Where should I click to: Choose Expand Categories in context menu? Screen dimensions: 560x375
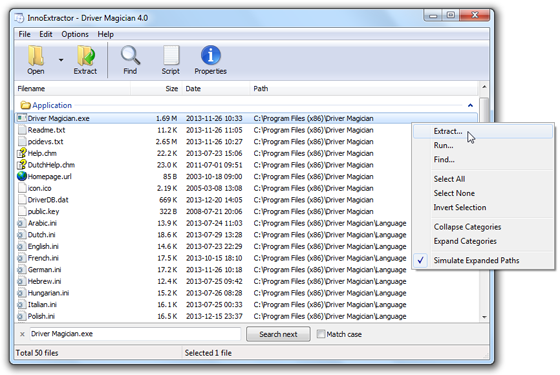[483, 241]
